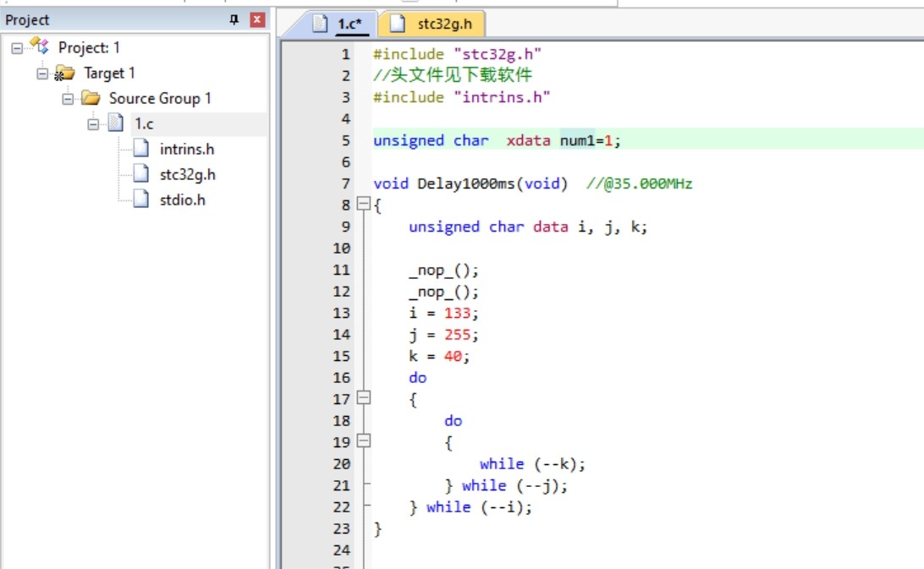924x569 pixels.
Task: Open intrins.h from the project tree
Action: [187, 149]
